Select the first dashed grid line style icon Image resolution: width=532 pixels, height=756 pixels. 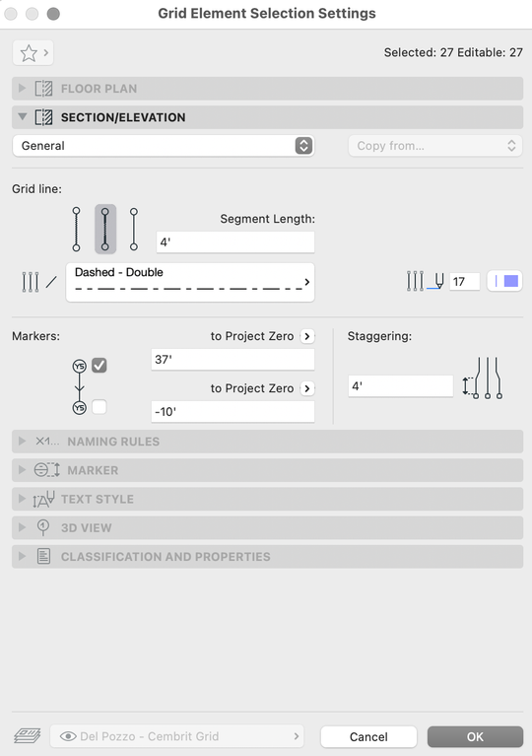pos(76,229)
